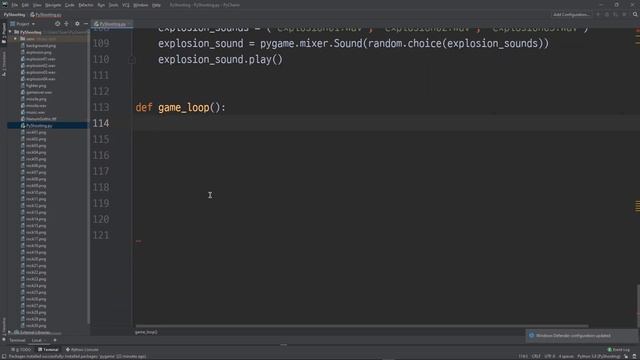
Task: Click the cursor position indicator in status bar
Action: point(523,356)
